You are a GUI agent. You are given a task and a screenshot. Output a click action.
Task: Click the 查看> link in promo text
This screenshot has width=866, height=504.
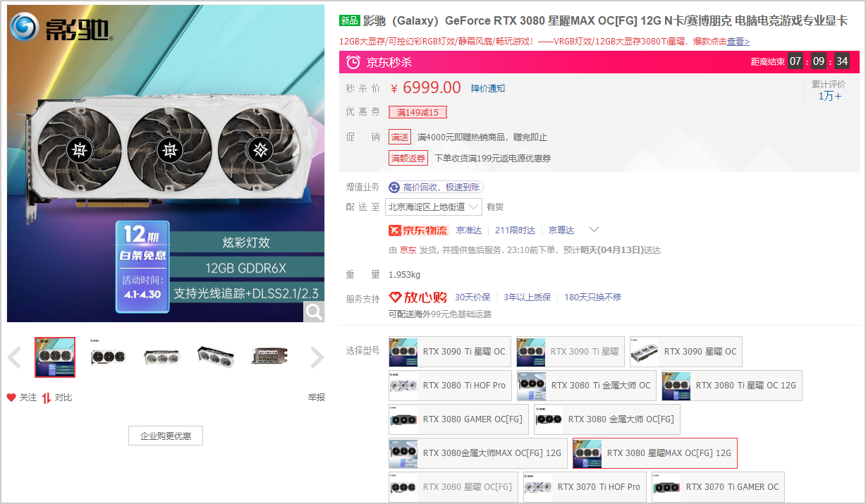pyautogui.click(x=738, y=42)
